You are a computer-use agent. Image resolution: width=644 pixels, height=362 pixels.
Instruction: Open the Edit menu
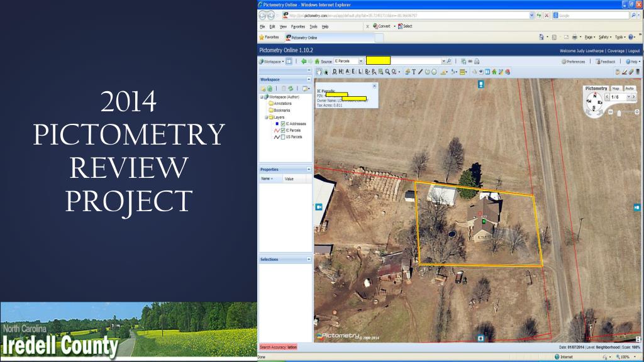[x=272, y=26]
